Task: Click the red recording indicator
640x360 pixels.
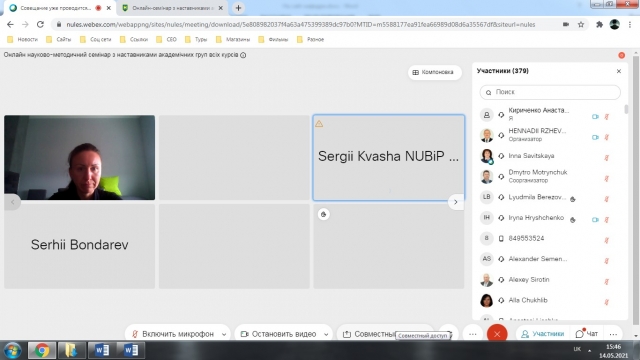Action: point(622,55)
